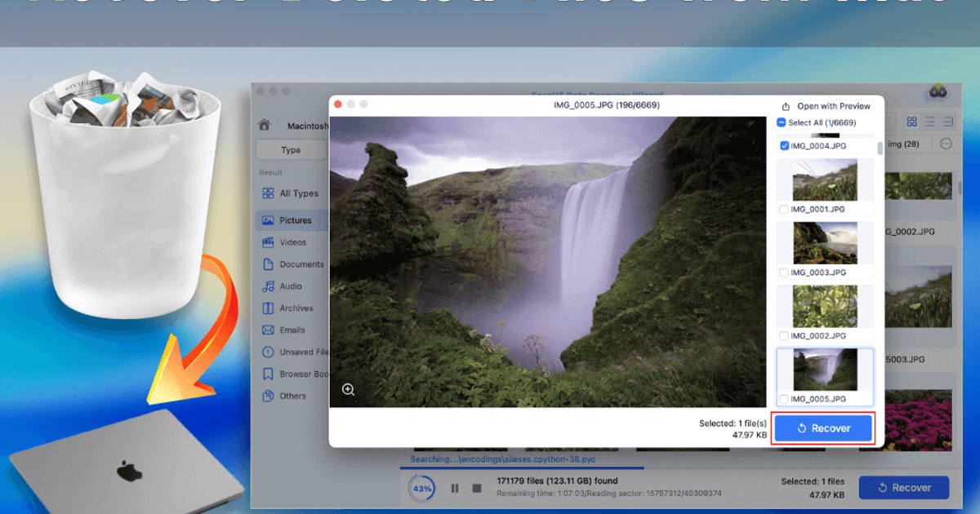Pause the ongoing file scan
This screenshot has width=980, height=514.
point(455,488)
